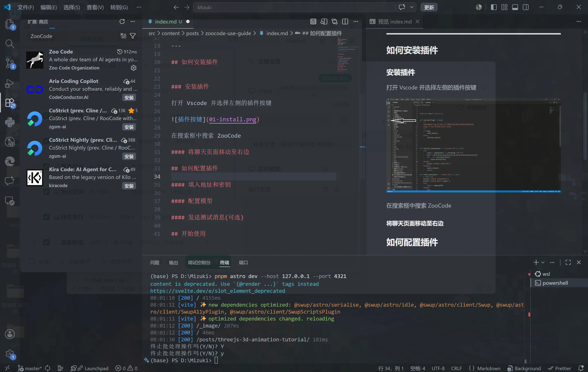Open the svelte.dev link in the terminal
The image size is (588, 372).
[217, 291]
